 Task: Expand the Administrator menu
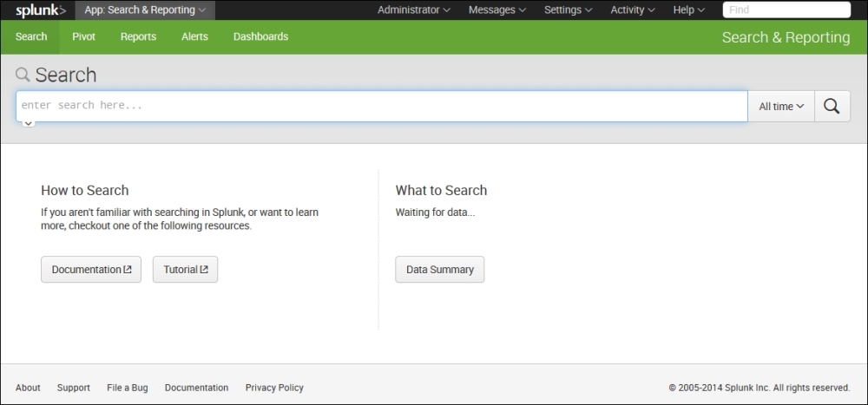coord(413,10)
